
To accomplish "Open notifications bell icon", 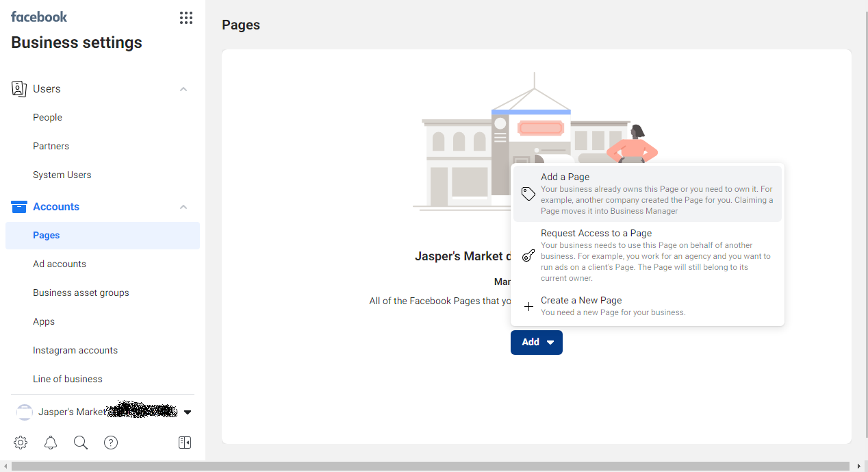I will pos(51,443).
